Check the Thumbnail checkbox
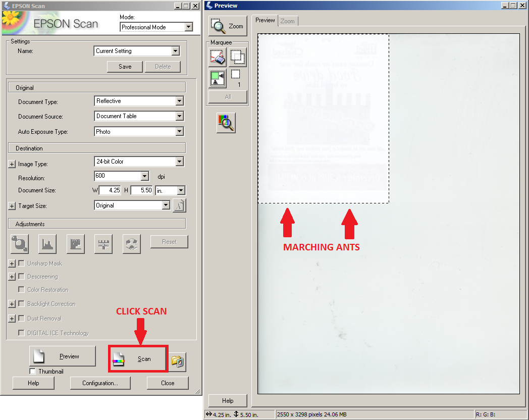The height and width of the screenshot is (420, 529). [32, 372]
